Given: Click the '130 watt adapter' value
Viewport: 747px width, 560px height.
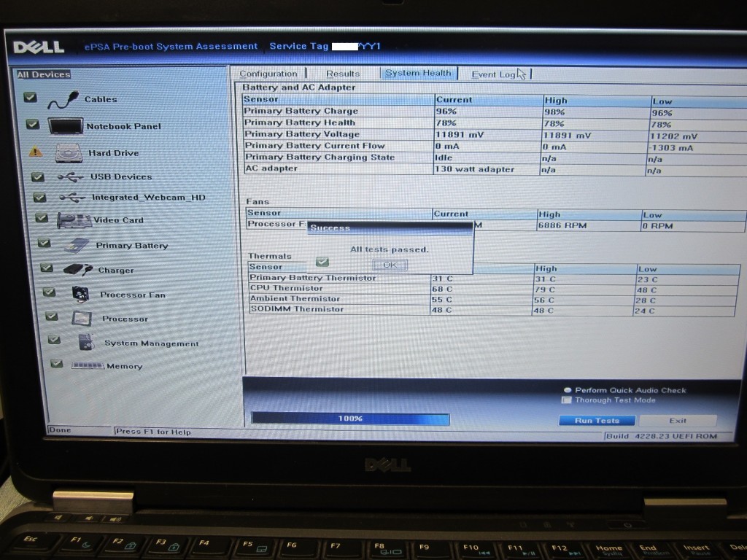Looking at the screenshot, I should [x=474, y=169].
